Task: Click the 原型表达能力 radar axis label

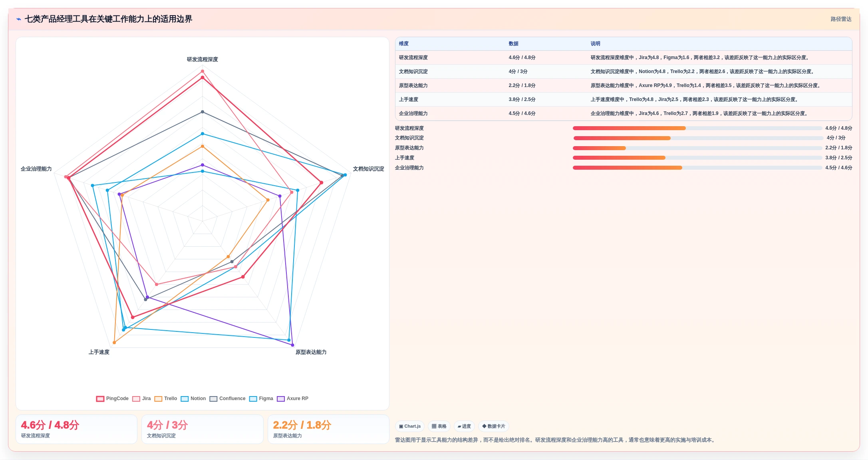Action: [311, 352]
